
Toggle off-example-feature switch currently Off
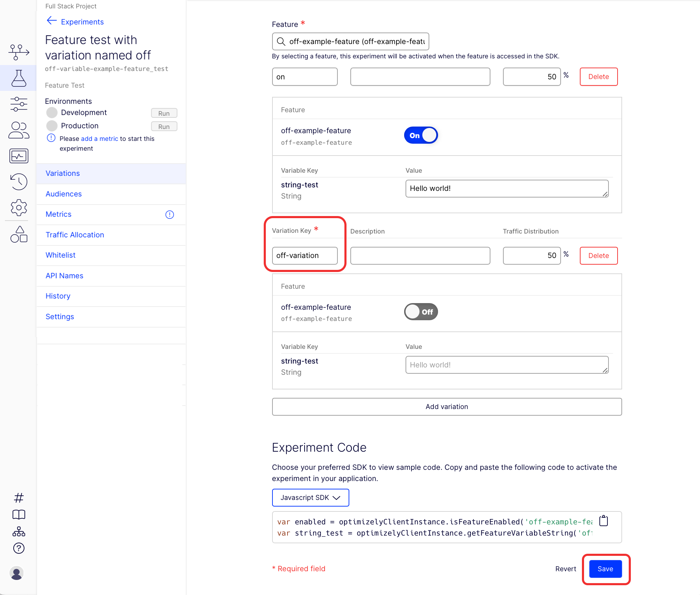tap(421, 311)
